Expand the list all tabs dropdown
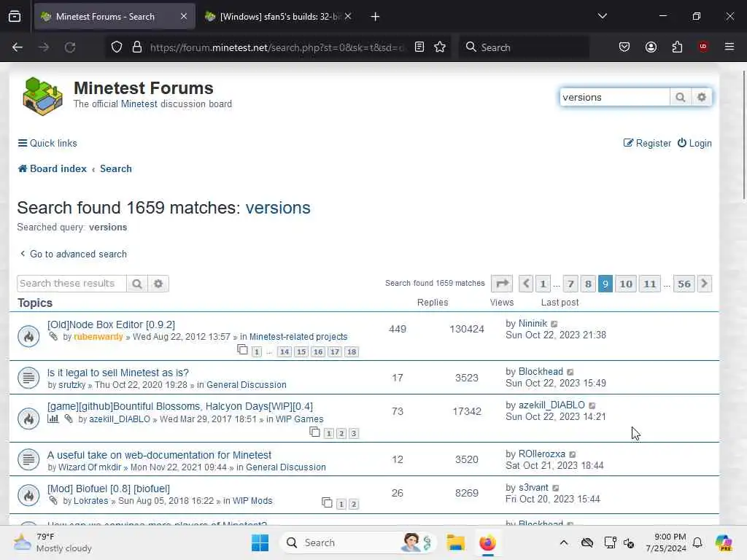 tap(602, 17)
